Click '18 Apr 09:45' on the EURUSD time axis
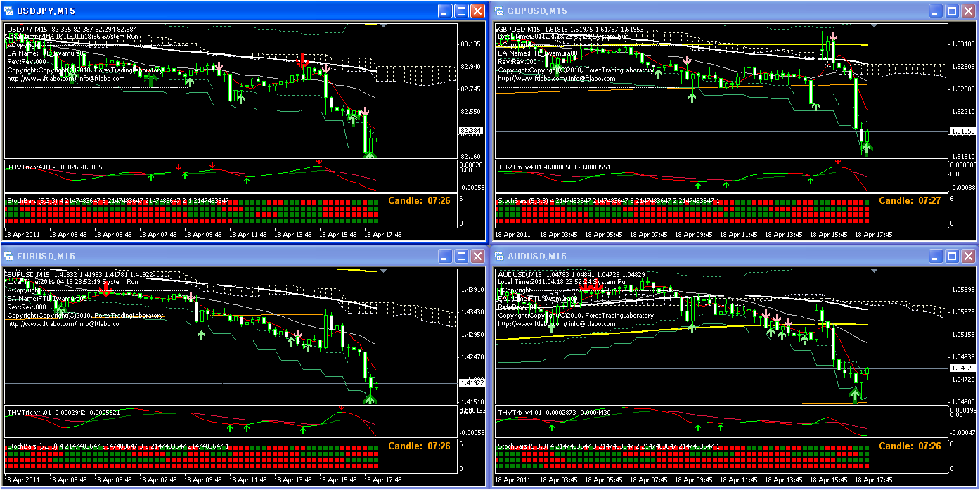This screenshot has width=980, height=490. (203, 480)
